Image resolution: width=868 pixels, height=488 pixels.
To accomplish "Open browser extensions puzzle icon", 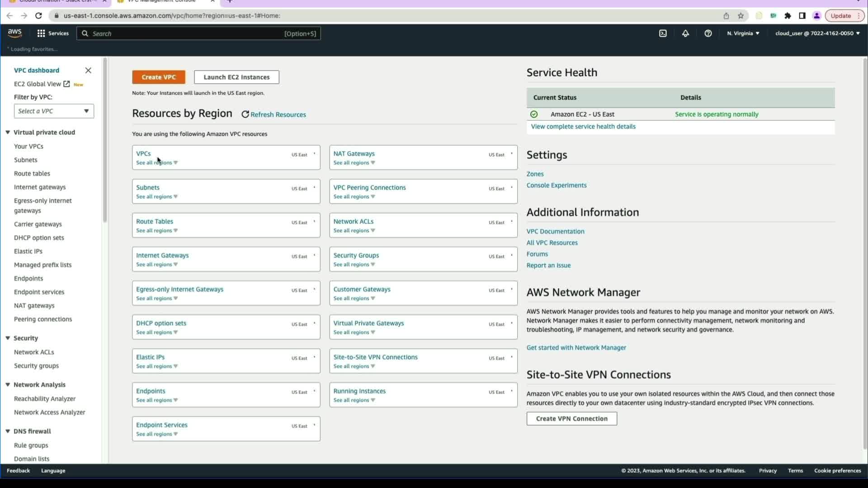I will click(788, 16).
